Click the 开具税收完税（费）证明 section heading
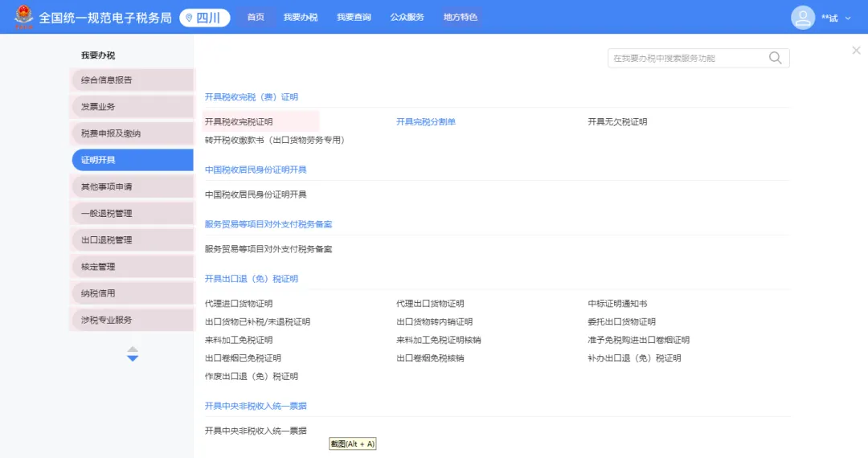Screen dimensions: 868x458 252,96
